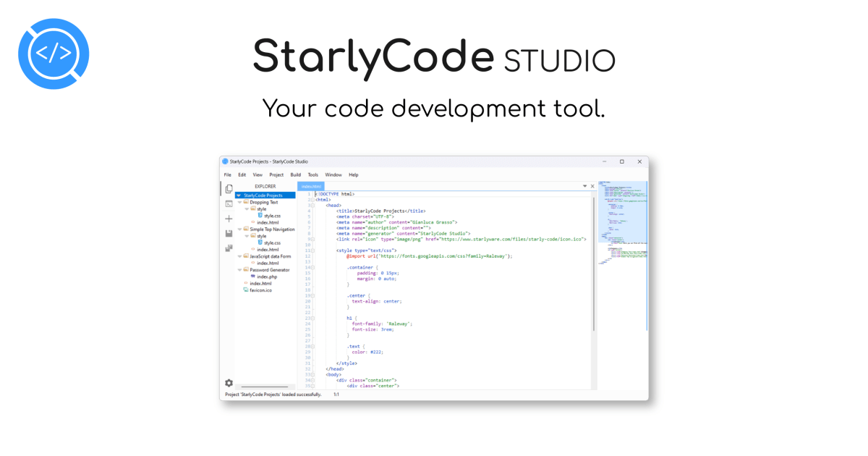The image size is (868, 456).
Task: Maximize the StarlyCode Studio window
Action: click(621, 161)
